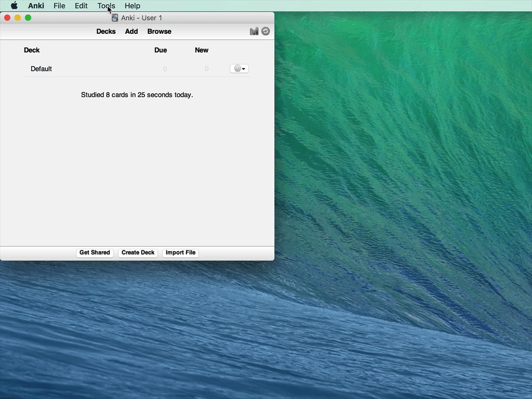Zoom Anki window with green button
Viewport: 532px width, 399px height.
[28, 18]
